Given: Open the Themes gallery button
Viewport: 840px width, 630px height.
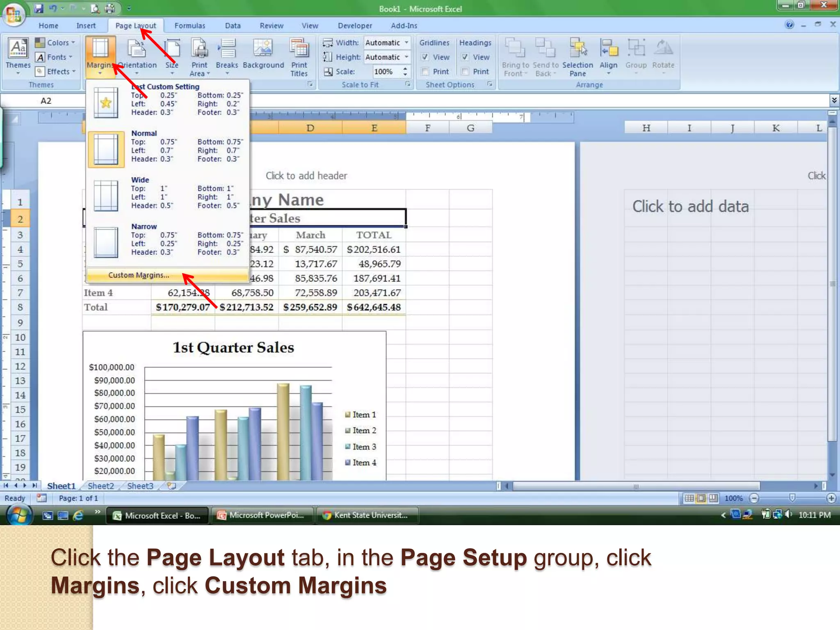Looking at the screenshot, I should (18, 57).
